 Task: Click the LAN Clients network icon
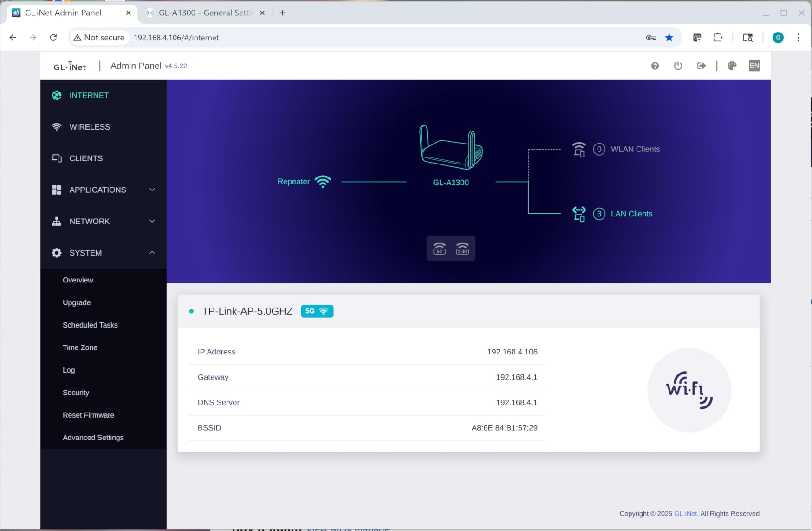tap(579, 214)
